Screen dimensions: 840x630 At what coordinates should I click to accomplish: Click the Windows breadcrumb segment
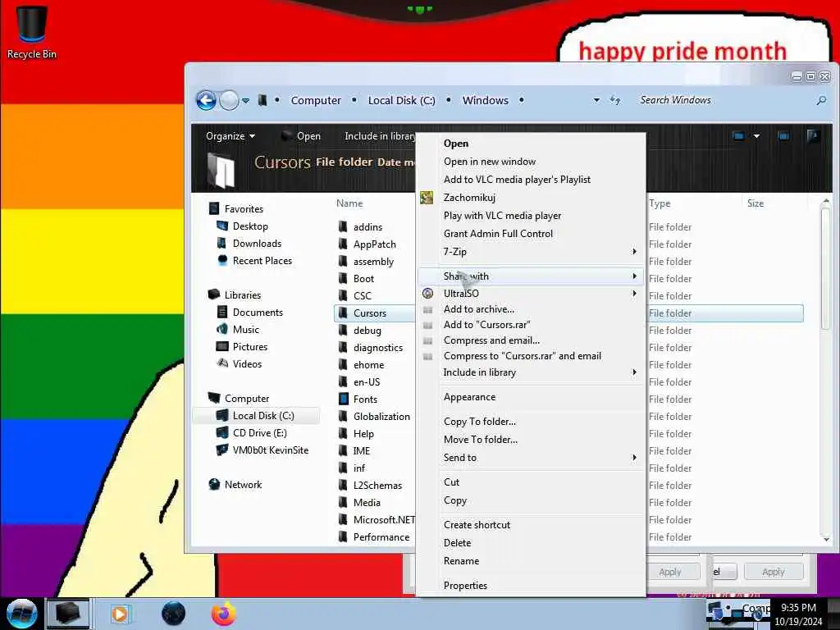(486, 100)
